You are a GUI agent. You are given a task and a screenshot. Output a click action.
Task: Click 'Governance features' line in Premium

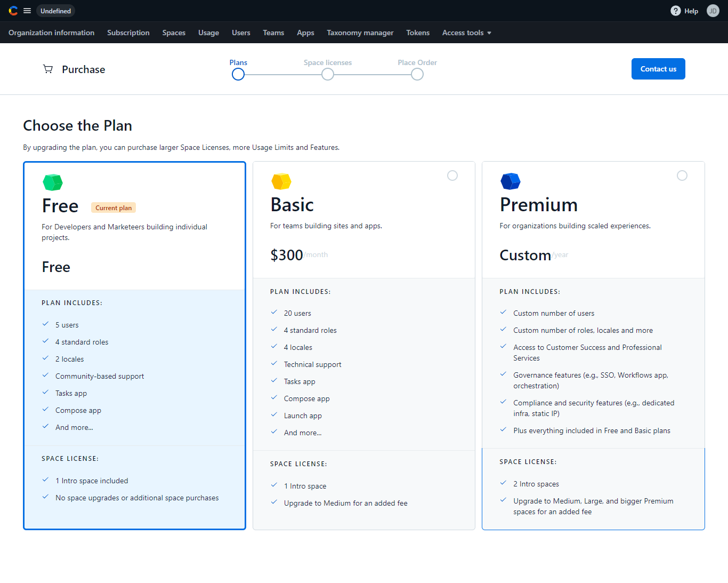(591, 380)
